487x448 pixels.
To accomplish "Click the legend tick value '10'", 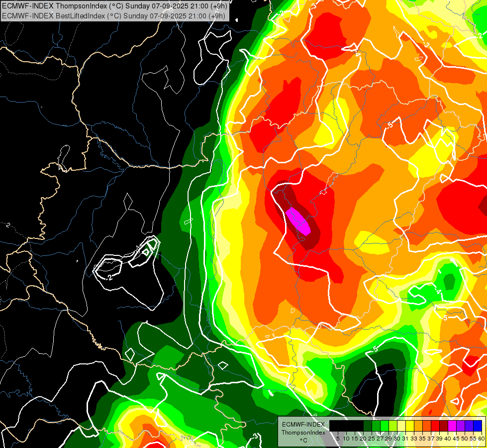I will point(346,439).
